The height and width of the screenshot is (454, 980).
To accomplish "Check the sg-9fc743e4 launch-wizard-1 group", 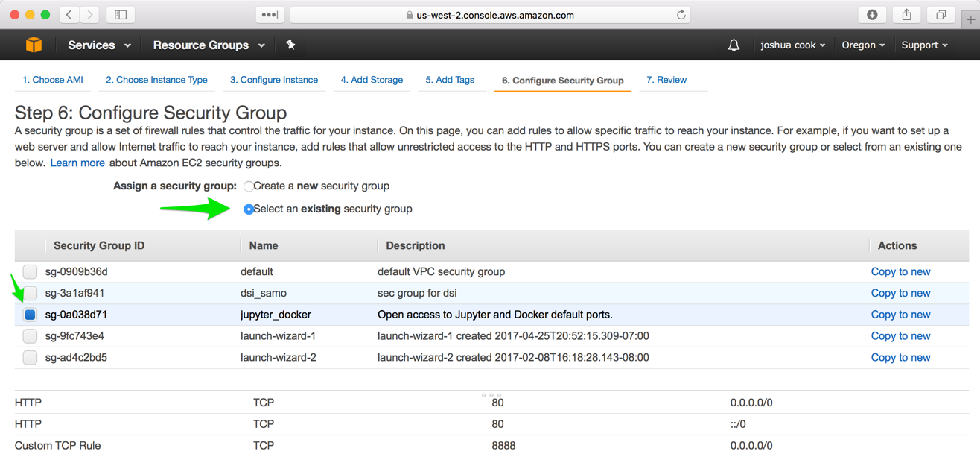I will [x=30, y=336].
